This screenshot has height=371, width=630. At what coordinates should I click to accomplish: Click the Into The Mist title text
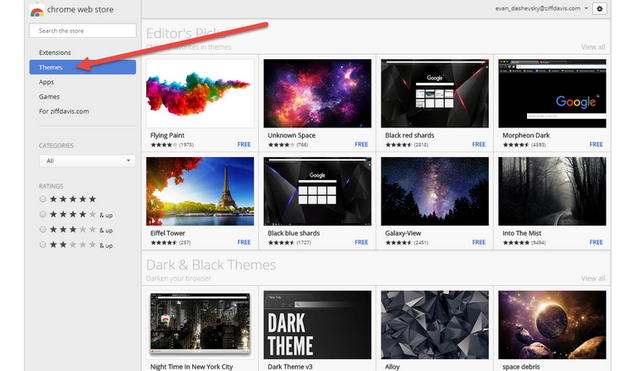(x=522, y=233)
